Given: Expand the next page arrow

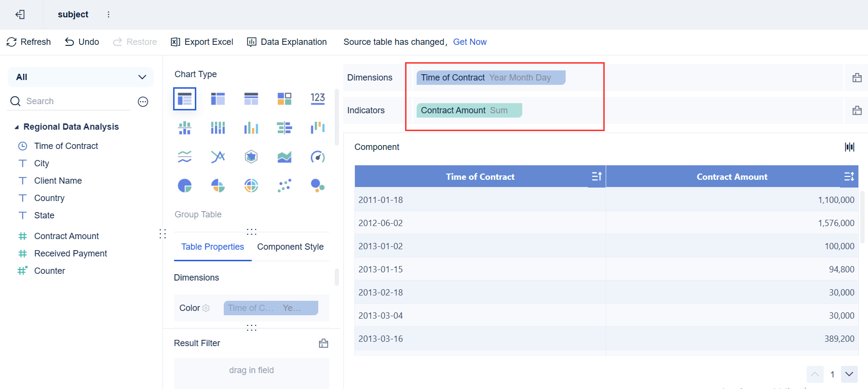Looking at the screenshot, I should 849,374.
